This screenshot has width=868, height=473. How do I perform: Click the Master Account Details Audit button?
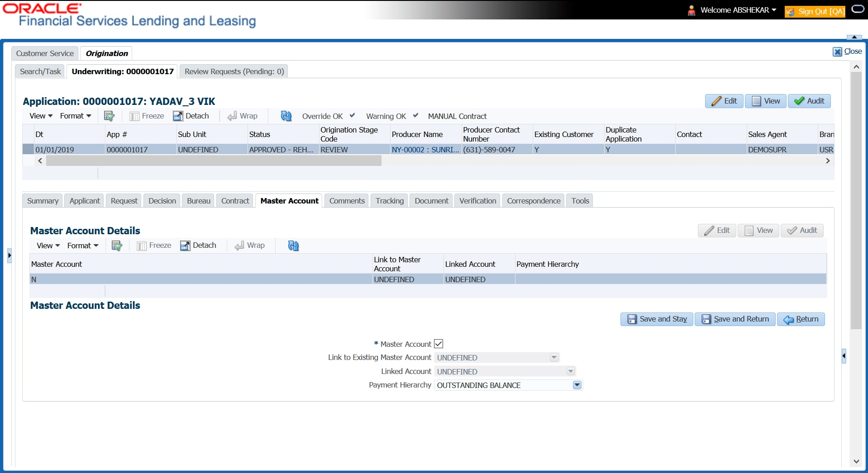click(802, 231)
